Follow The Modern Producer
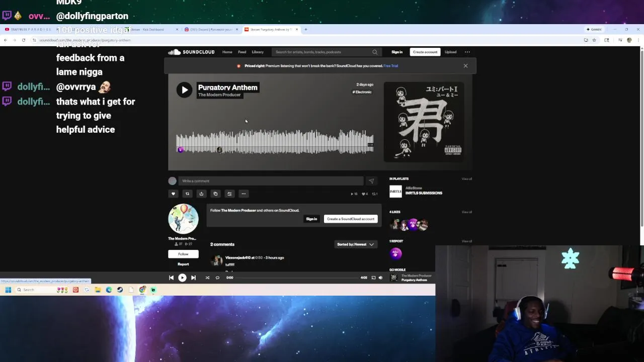The image size is (644, 362). pyautogui.click(x=183, y=254)
